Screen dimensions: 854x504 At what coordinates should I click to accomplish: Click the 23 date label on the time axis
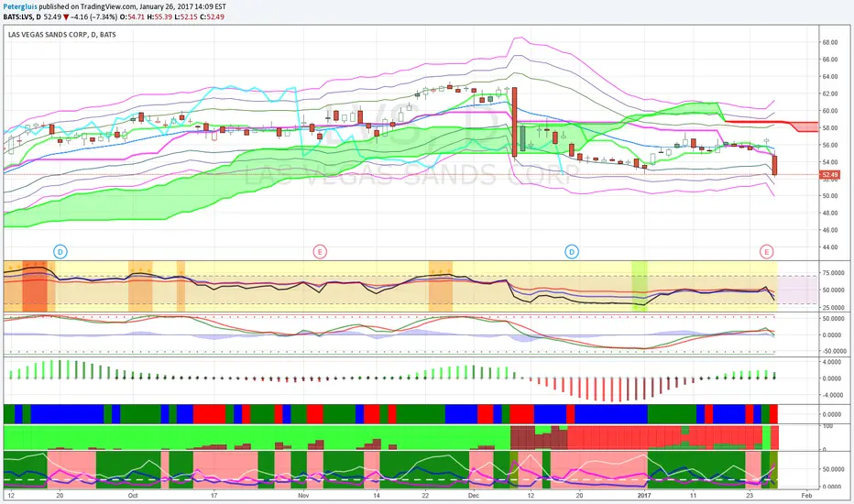[x=750, y=496]
